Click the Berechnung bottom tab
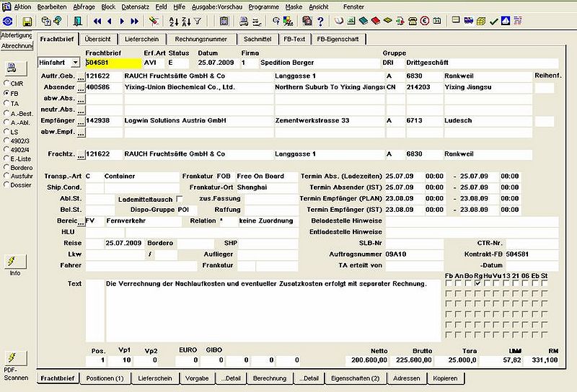Viewport: 577px width, 392px height. (x=269, y=378)
